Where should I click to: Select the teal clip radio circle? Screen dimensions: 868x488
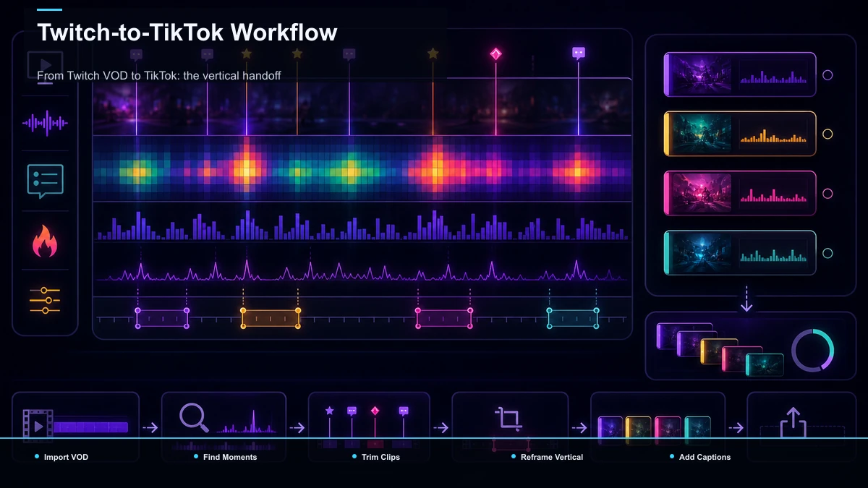tap(827, 253)
